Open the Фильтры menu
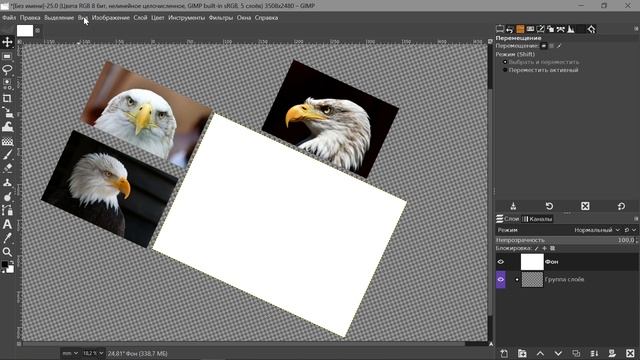This screenshot has height=360, width=640. (220, 18)
